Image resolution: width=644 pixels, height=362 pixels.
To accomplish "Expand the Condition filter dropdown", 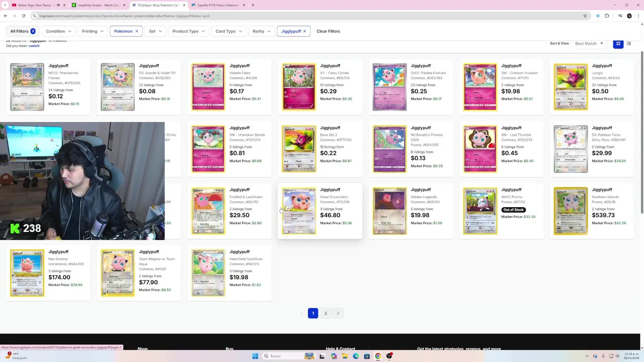I will pyautogui.click(x=58, y=31).
